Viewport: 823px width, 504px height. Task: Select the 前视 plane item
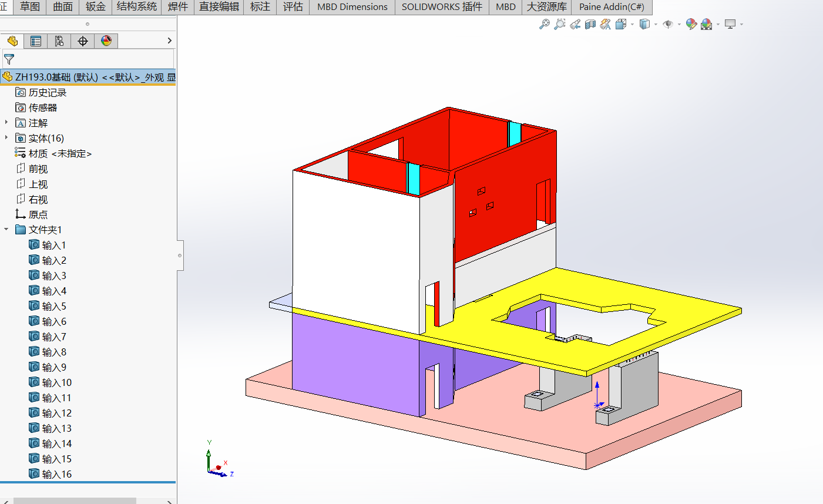coord(38,169)
